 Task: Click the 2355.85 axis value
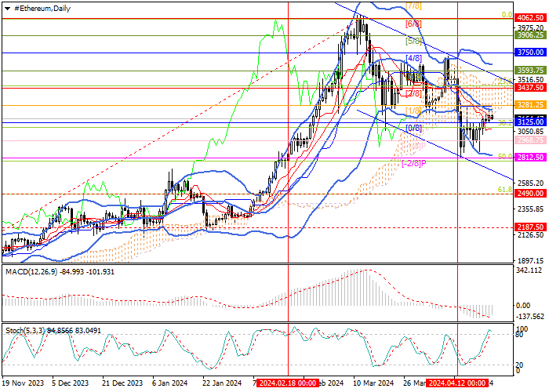pos(530,209)
